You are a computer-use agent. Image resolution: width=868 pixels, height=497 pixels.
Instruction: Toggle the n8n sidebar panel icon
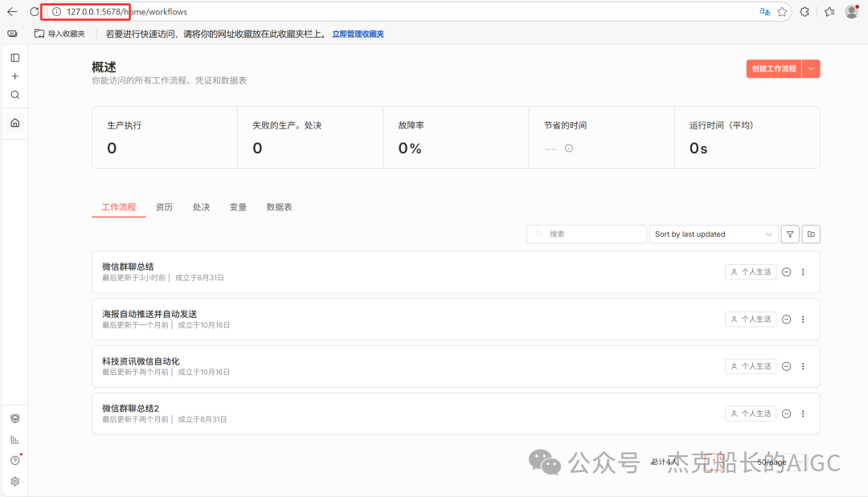(15, 58)
